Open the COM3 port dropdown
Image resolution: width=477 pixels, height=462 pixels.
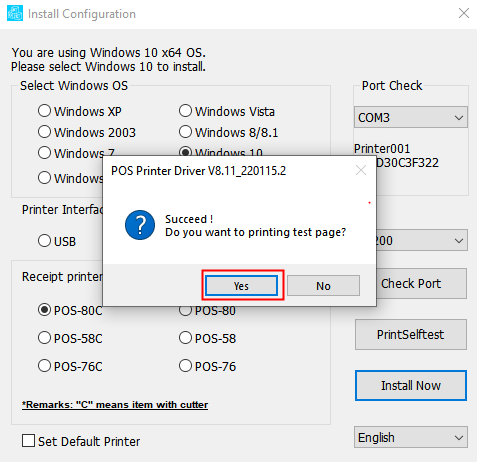click(x=411, y=117)
